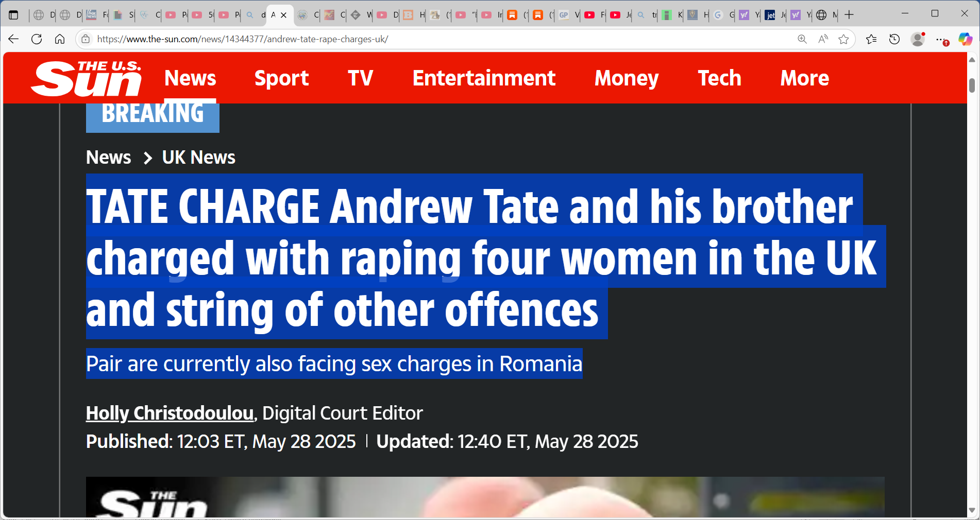The width and height of the screenshot is (980, 520).
Task: Open author Holly Christodoulou's profile link
Action: (x=170, y=413)
